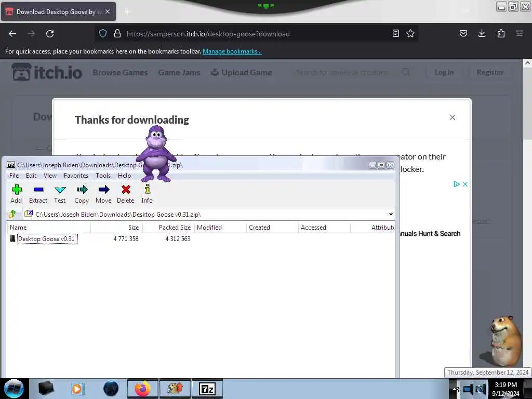Close the Download Desktop Goose tab
The width and height of the screenshot is (532, 399).
point(108,11)
